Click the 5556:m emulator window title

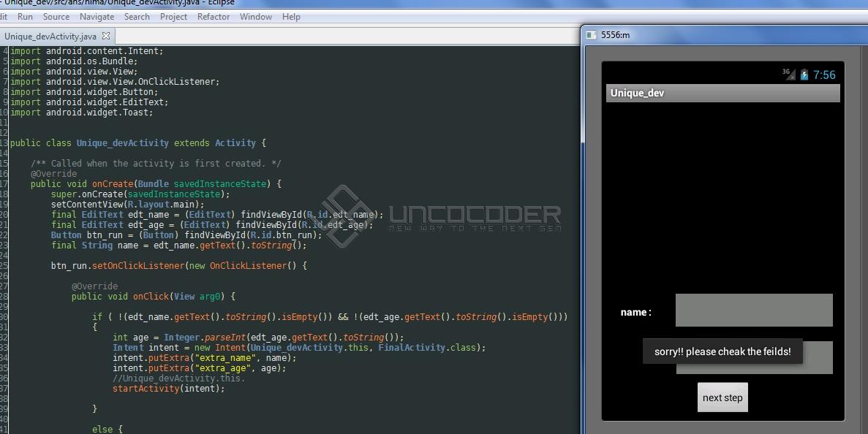coord(615,35)
